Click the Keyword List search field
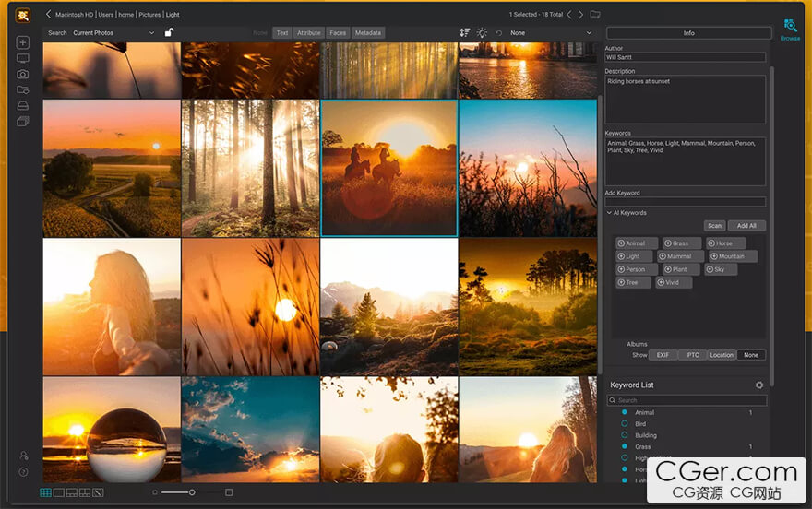Screen dimensions: 812x509 (687, 400)
